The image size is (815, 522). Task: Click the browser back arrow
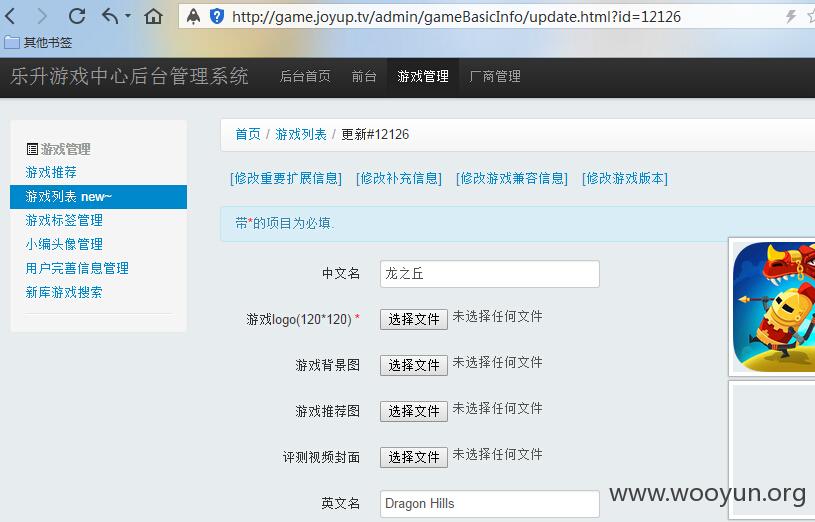tap(10, 17)
